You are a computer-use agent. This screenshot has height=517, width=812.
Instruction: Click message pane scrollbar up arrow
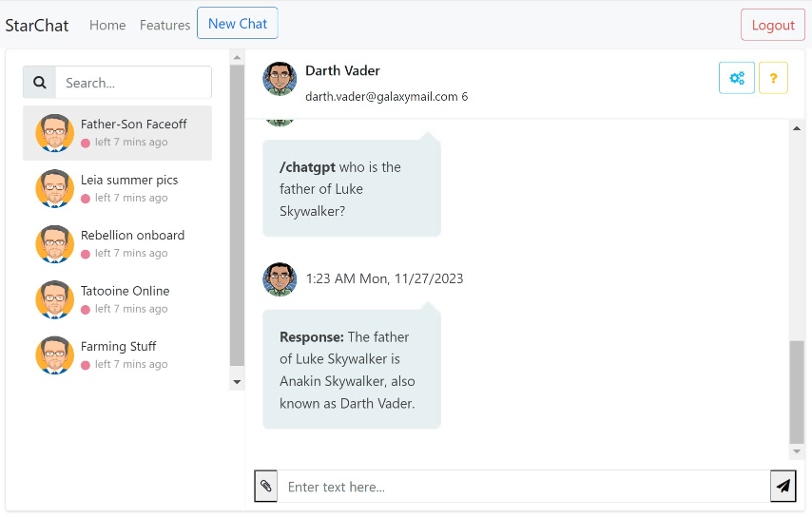pyautogui.click(x=797, y=127)
